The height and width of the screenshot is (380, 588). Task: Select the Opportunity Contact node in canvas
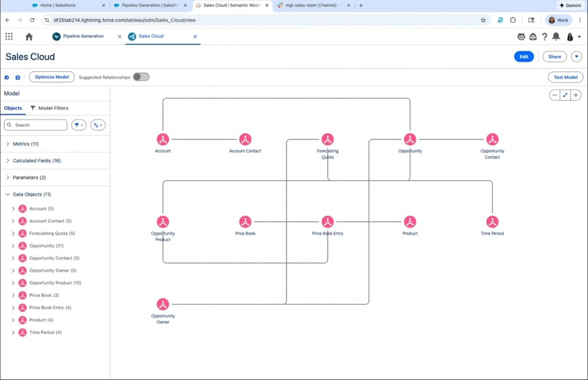click(x=492, y=139)
